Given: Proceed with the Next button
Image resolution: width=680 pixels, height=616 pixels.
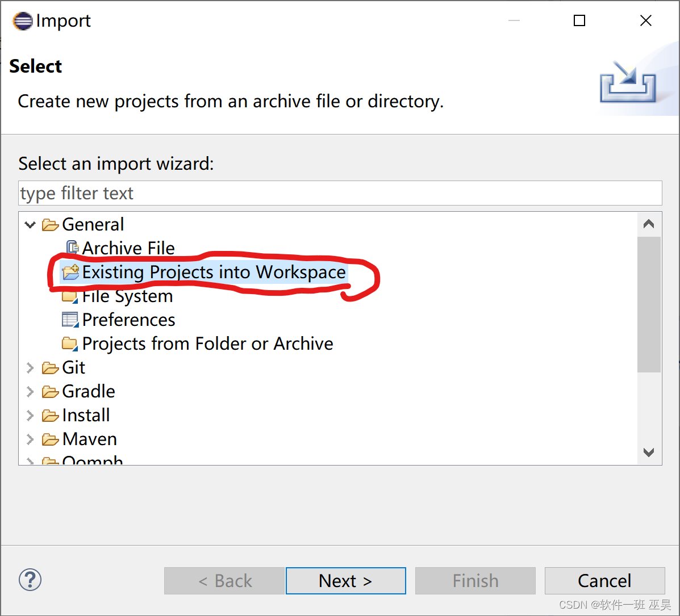Looking at the screenshot, I should (345, 580).
